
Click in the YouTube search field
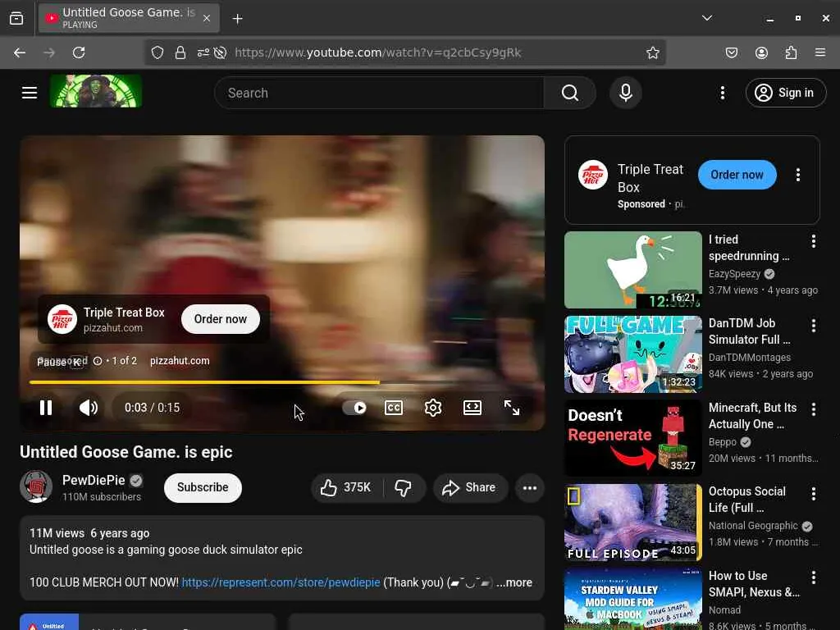coord(379,93)
